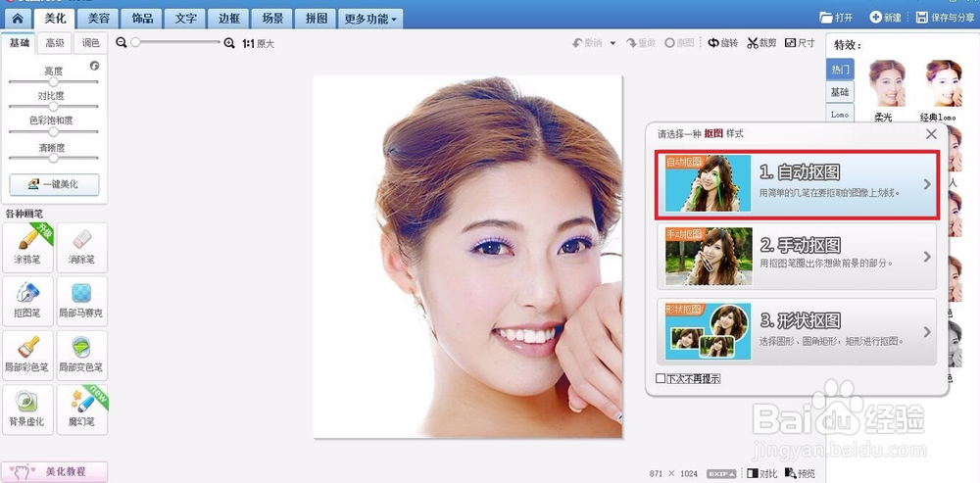Open the 文字 tab

pyautogui.click(x=185, y=19)
